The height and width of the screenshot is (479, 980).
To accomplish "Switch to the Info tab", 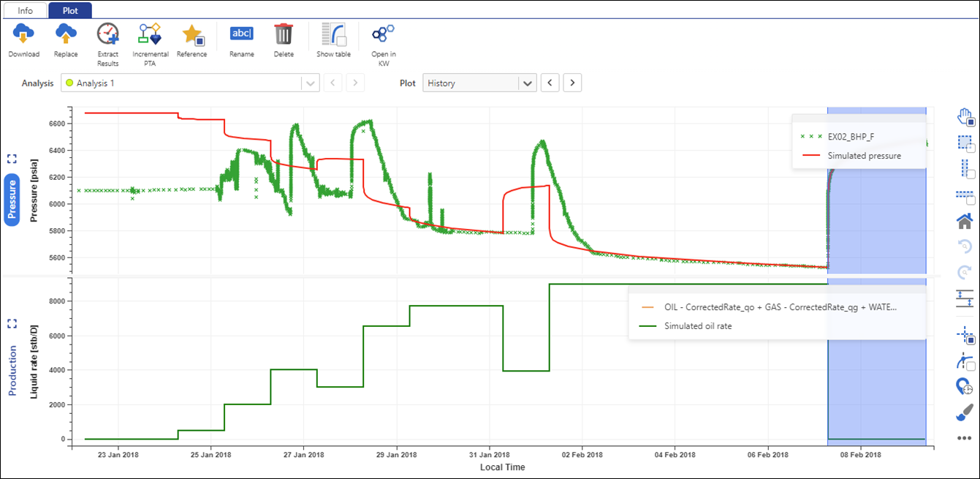I will tap(26, 11).
